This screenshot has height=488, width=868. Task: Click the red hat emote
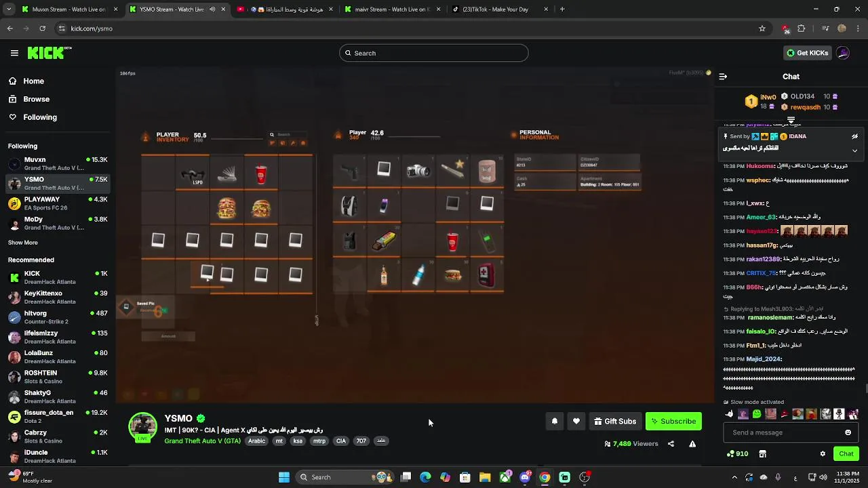785,414
